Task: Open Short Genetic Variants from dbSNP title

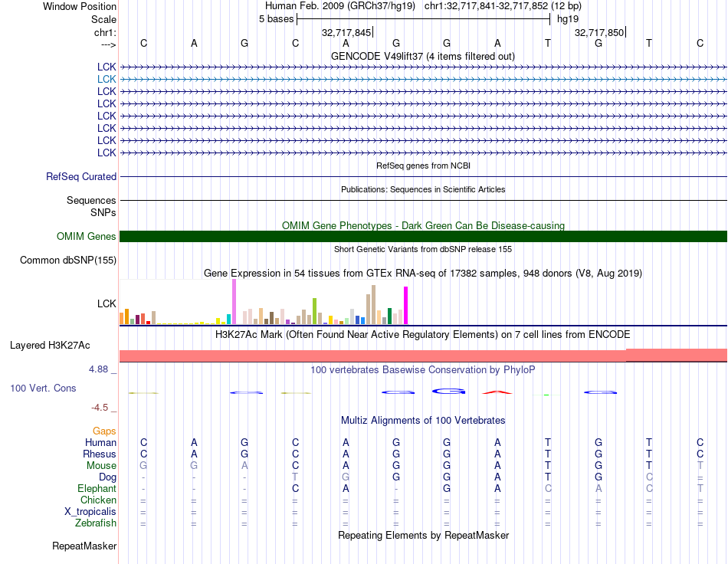Action: [x=423, y=249]
